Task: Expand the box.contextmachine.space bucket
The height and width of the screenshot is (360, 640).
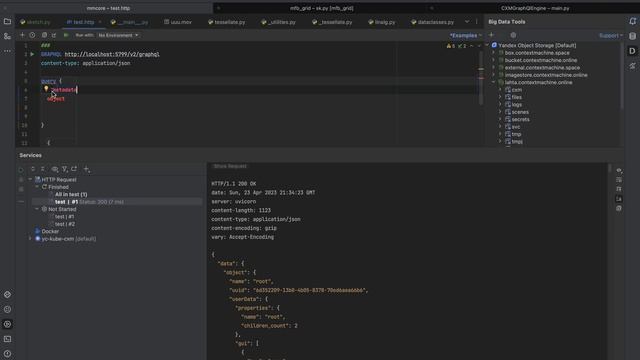Action: click(493, 53)
